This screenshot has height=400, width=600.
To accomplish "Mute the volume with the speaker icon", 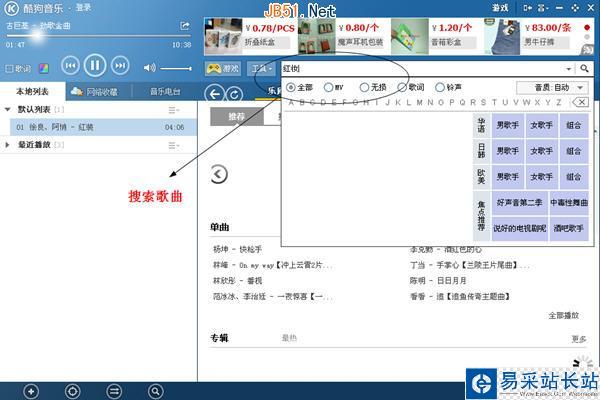I will (149, 68).
